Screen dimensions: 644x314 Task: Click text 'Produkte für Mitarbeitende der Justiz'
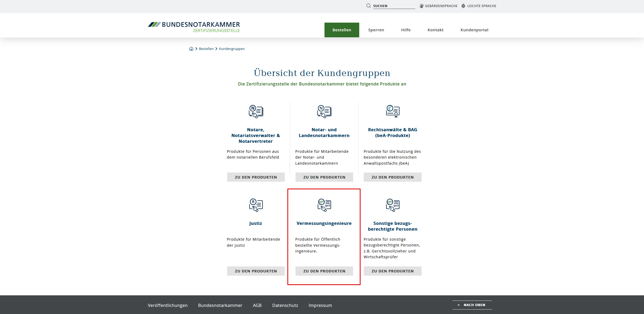pos(253,242)
